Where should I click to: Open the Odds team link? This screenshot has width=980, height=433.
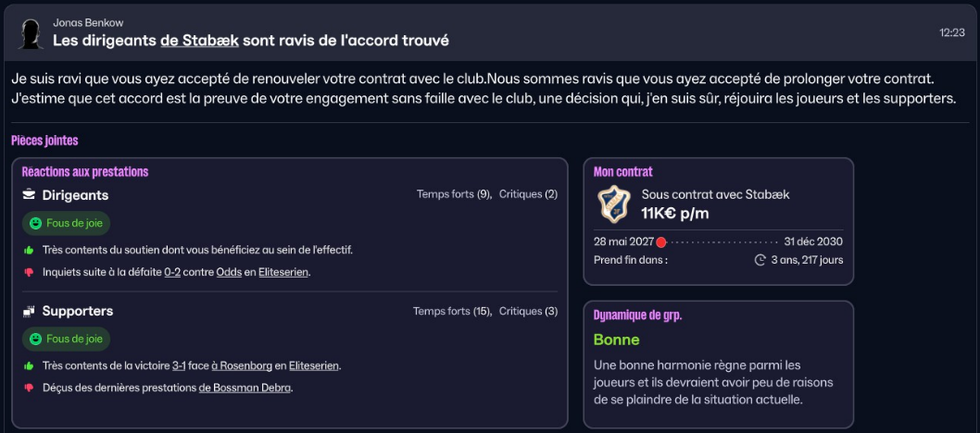[x=229, y=272]
